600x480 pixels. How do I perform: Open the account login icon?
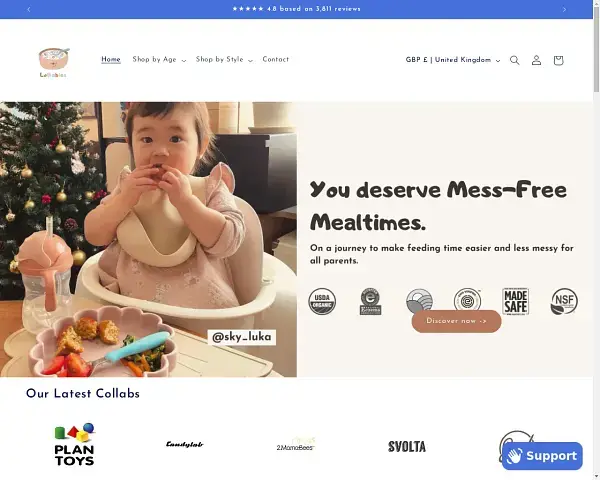coord(536,60)
